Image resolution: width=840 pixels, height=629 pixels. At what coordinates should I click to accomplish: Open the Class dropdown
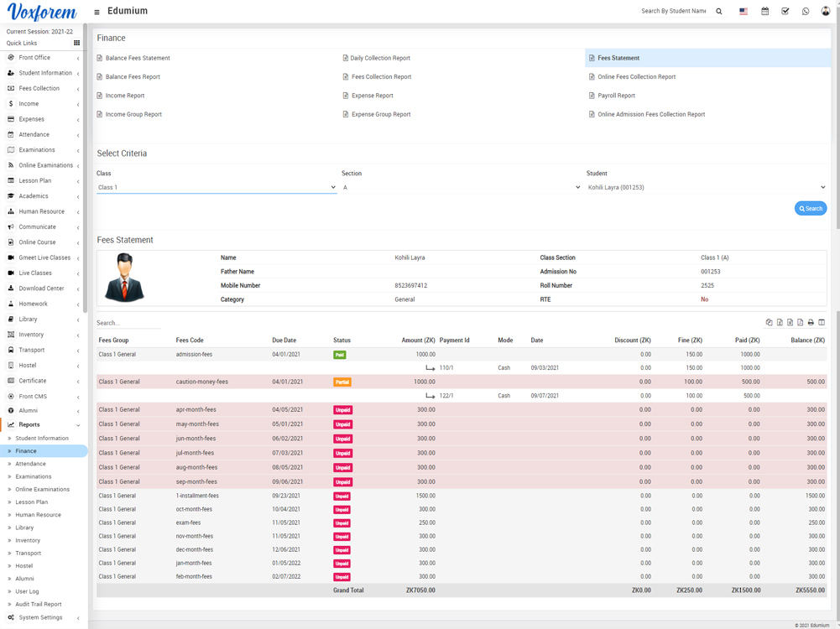(216, 187)
